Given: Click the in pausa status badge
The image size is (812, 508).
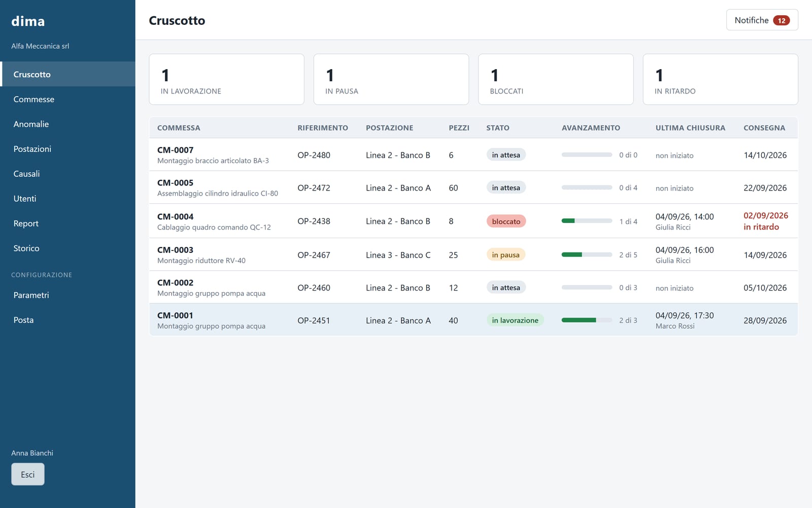Looking at the screenshot, I should pos(505,255).
